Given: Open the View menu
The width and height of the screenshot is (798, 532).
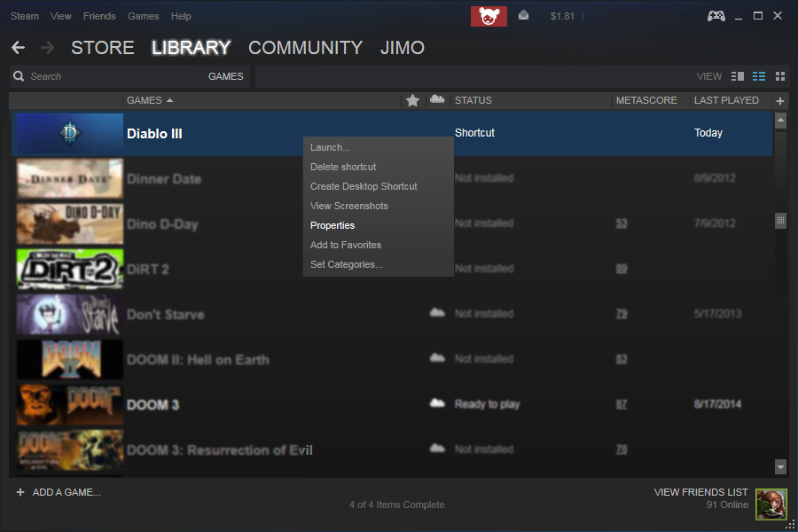Looking at the screenshot, I should click(x=60, y=16).
